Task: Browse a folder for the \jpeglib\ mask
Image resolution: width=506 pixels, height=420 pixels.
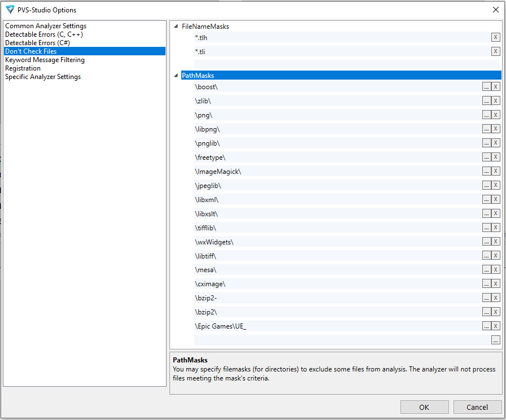Action: click(x=487, y=185)
